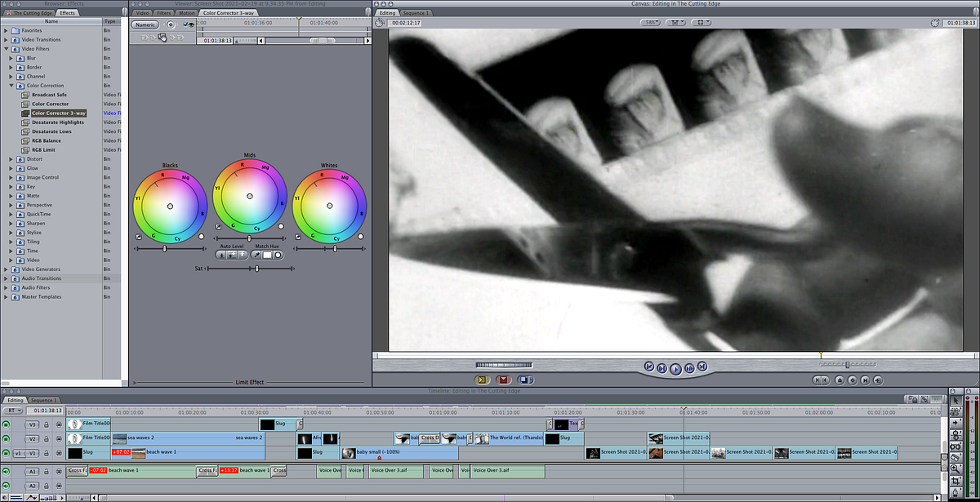The width and height of the screenshot is (980, 502).
Task: Open the Canvas zoom percentage pop-up
Action: tap(650, 23)
